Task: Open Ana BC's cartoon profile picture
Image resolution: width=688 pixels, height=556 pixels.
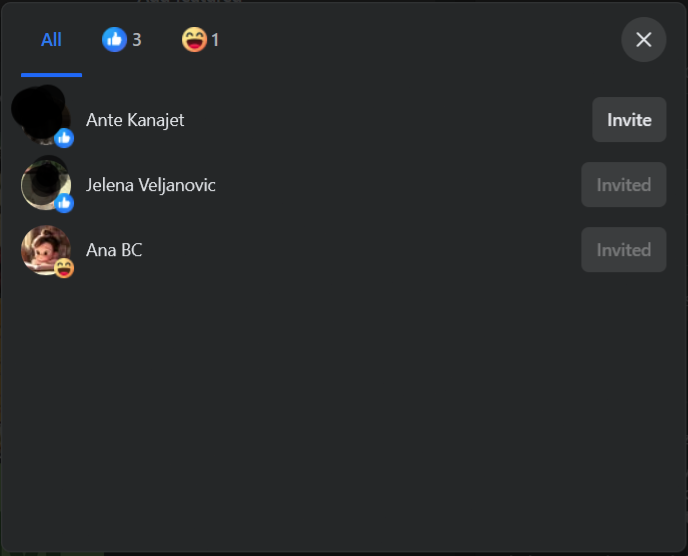Action: tap(46, 250)
